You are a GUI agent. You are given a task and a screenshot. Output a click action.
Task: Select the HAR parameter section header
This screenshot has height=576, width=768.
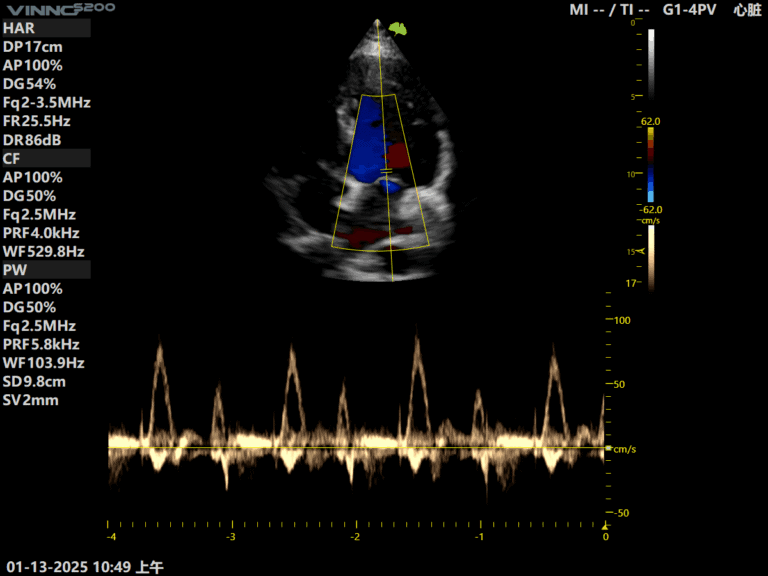pos(46,28)
